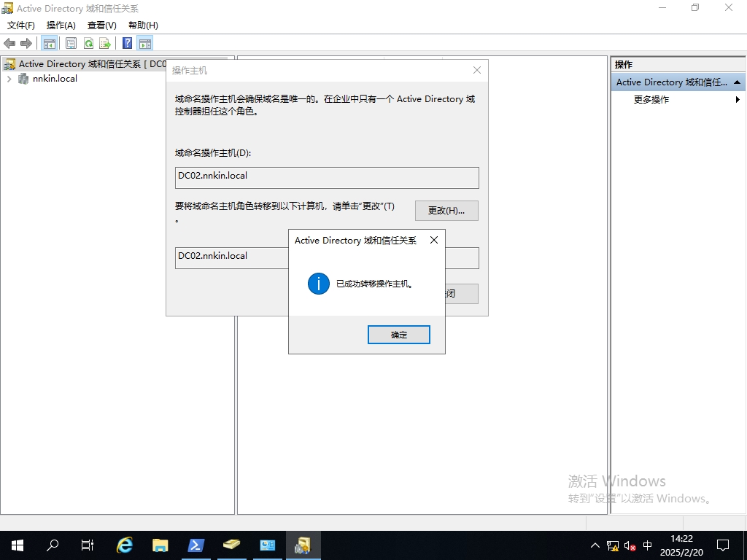The width and height of the screenshot is (747, 560).
Task: Click the 更改(H)... button
Action: click(x=446, y=211)
